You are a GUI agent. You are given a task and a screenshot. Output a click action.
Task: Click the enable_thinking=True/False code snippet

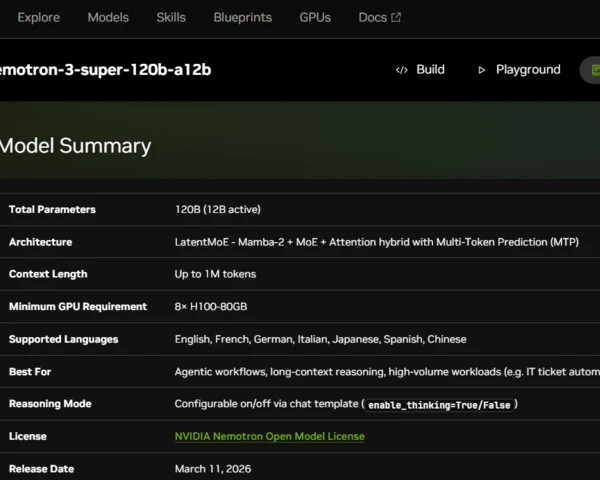pos(439,405)
